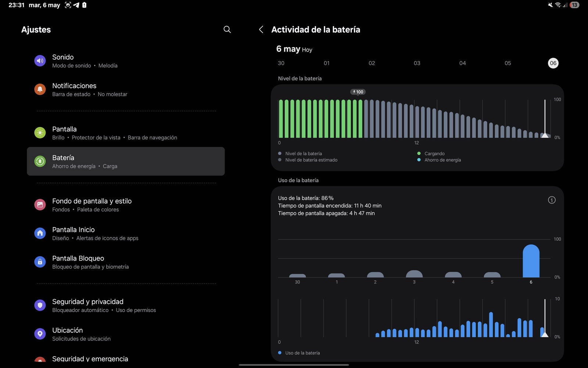Open Batería settings entry
588x368 pixels.
126,161
